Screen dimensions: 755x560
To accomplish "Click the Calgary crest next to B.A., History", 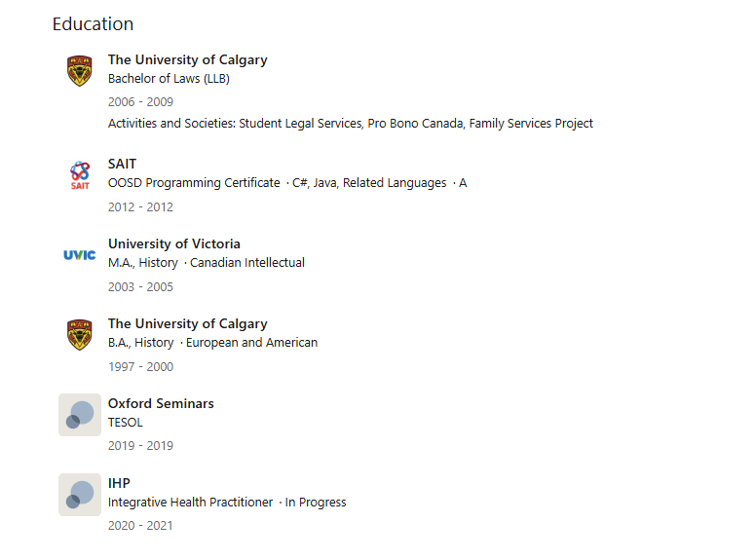I will click(x=80, y=335).
